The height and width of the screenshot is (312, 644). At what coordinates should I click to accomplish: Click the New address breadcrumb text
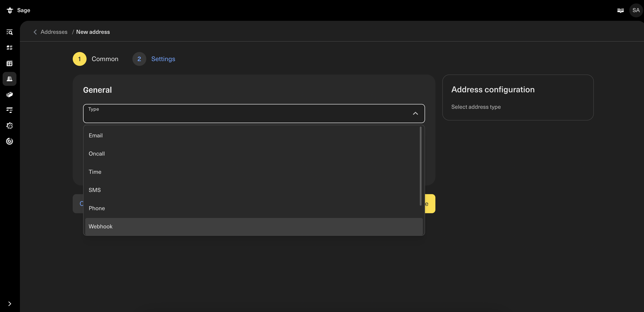coord(93,32)
